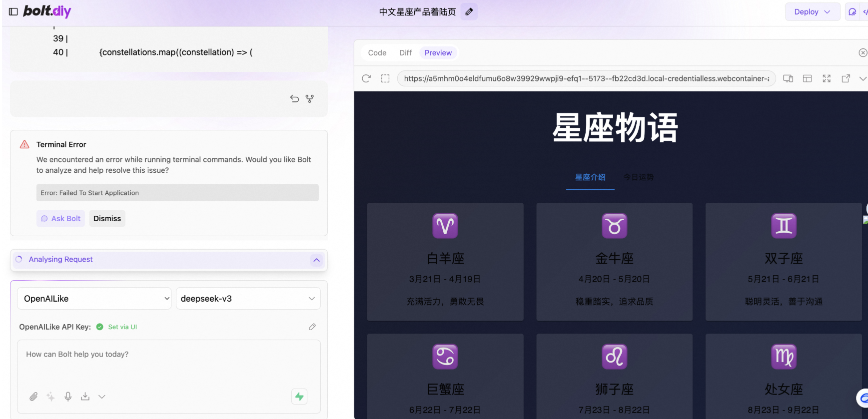
Task: Switch to the 今日运势 tab
Action: click(639, 177)
